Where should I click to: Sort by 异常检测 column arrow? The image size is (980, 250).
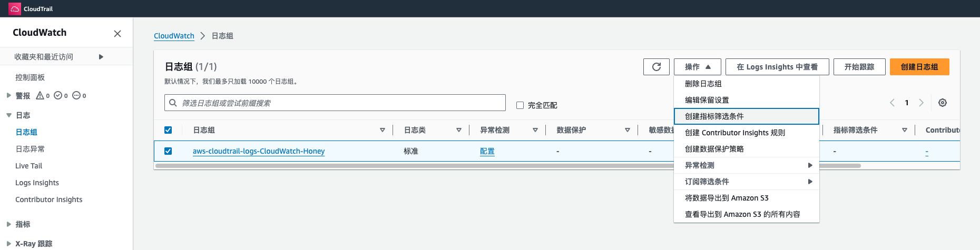click(535, 130)
